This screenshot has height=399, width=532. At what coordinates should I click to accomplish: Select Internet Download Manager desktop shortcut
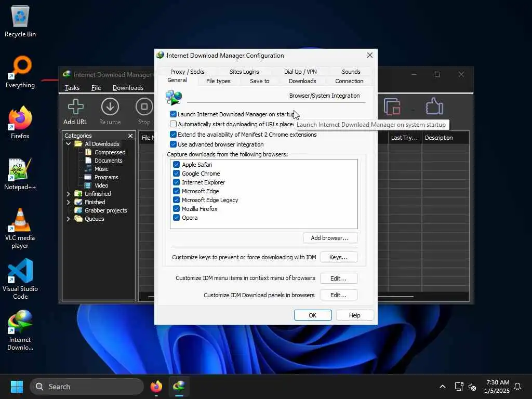(20, 330)
